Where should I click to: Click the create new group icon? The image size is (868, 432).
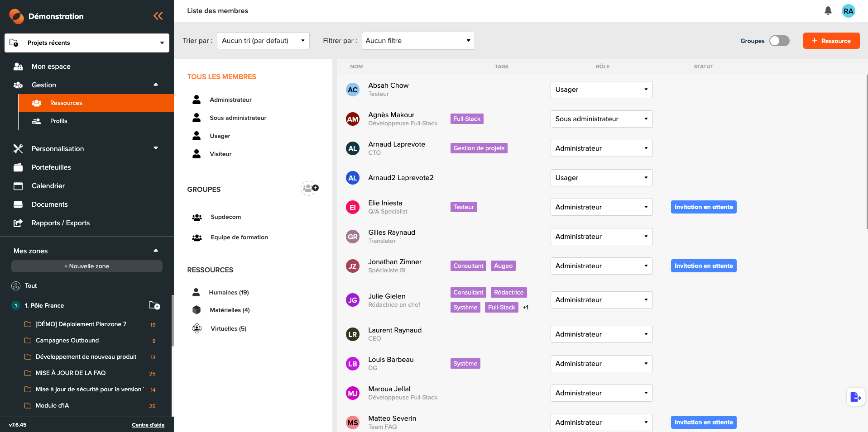click(310, 188)
